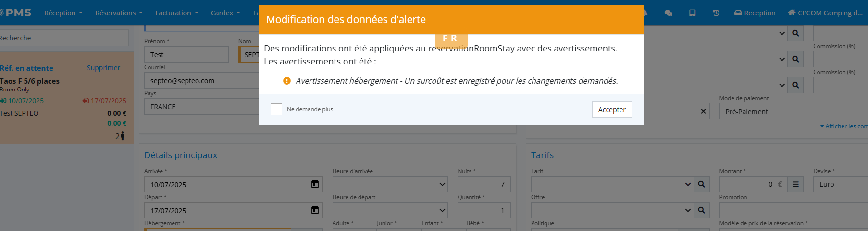868x231 pixels.
Task: Tick the "Ne demande plus" checkbox
Action: coord(276,109)
